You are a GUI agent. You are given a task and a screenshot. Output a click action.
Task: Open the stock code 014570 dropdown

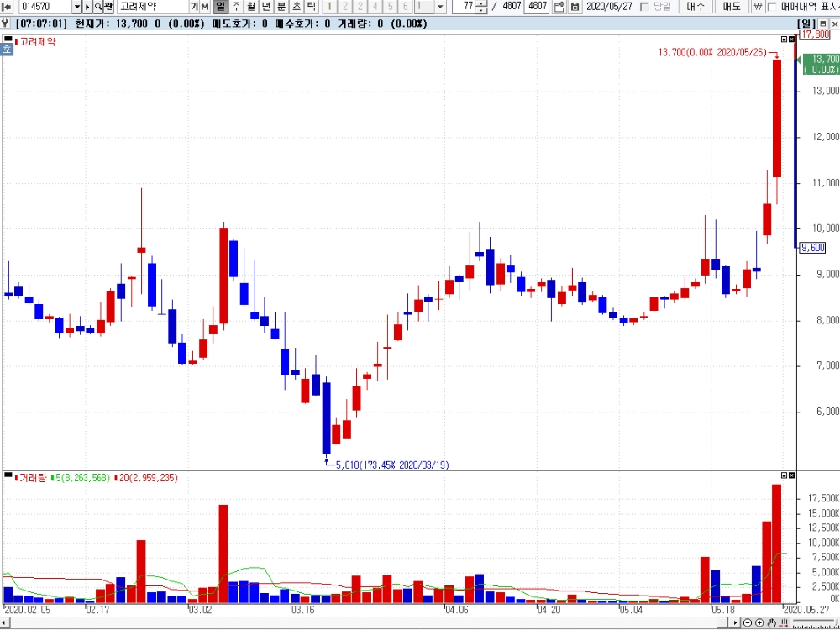(76, 7)
